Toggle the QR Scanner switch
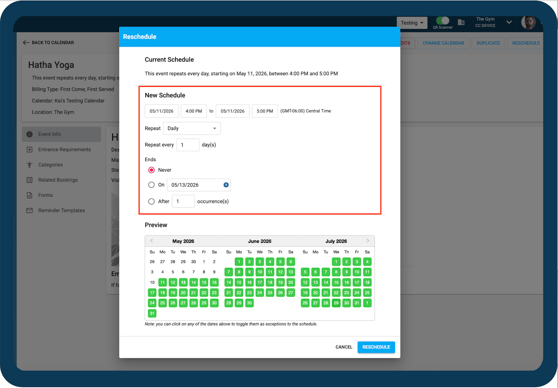The width and height of the screenshot is (558, 388). tap(443, 21)
